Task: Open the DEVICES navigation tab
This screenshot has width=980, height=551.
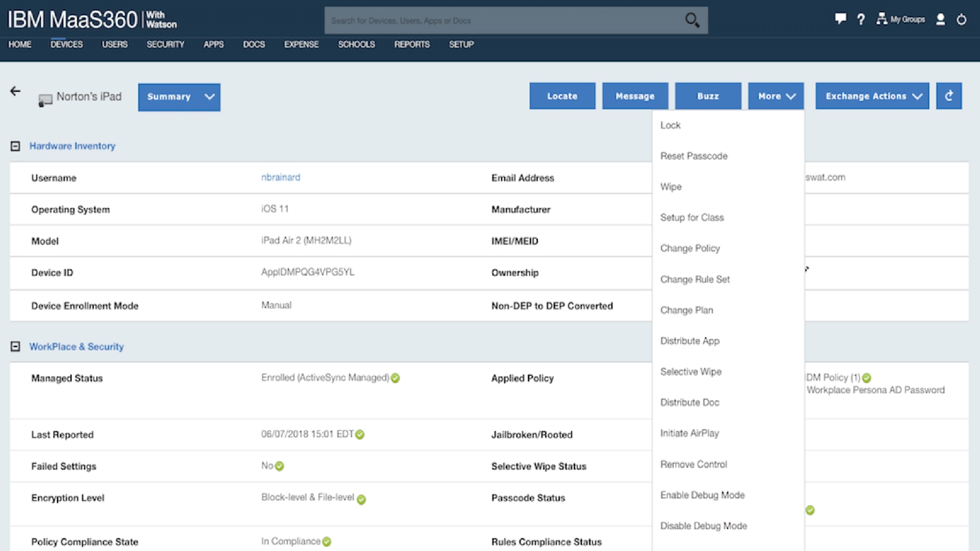Action: tap(67, 44)
